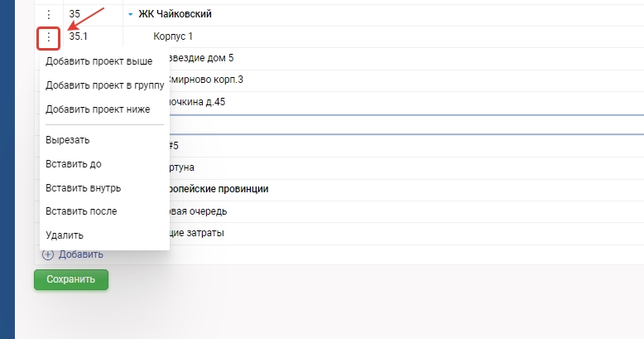The image size is (644, 339).
Task: Open the three-dot menu for row 35
Action: [x=49, y=15]
